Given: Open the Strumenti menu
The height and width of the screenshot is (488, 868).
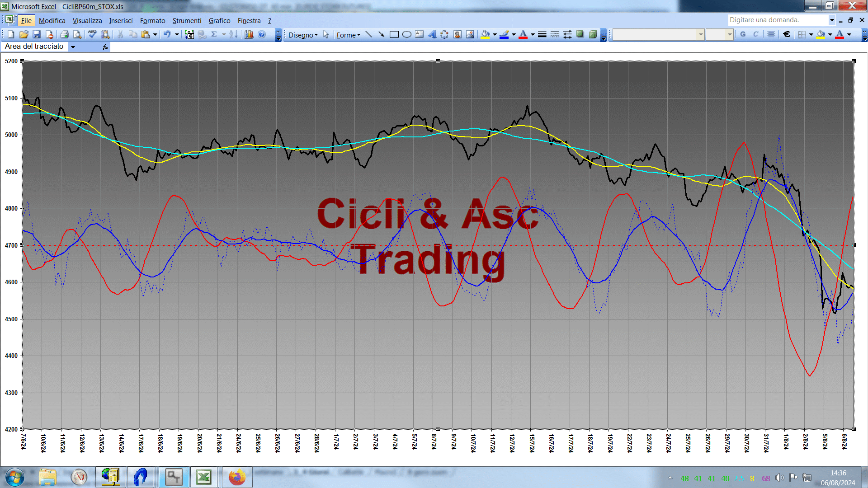Looking at the screenshot, I should point(187,20).
